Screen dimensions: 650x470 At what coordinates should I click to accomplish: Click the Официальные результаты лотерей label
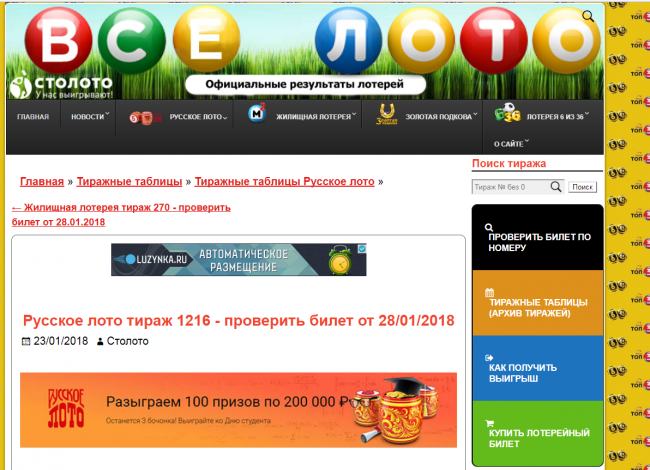[305, 84]
